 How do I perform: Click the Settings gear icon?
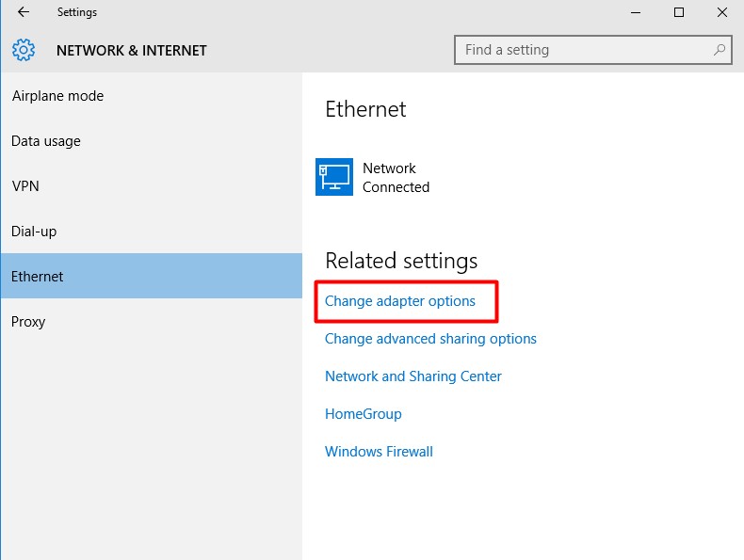click(24, 50)
